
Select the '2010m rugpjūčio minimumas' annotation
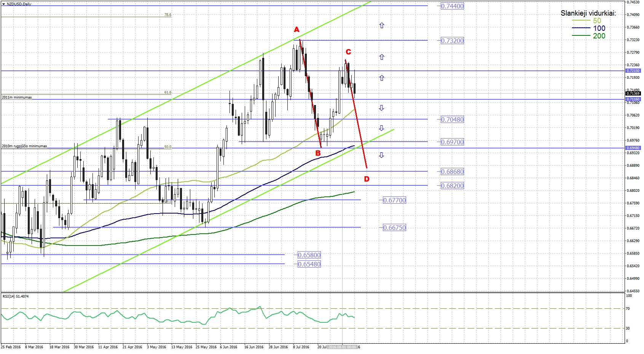[x=24, y=146]
